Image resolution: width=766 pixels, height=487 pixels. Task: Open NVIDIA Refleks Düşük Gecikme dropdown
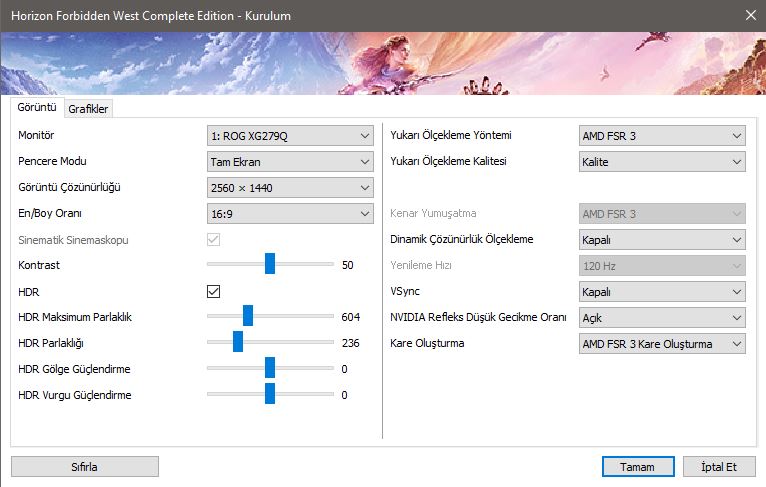(662, 318)
